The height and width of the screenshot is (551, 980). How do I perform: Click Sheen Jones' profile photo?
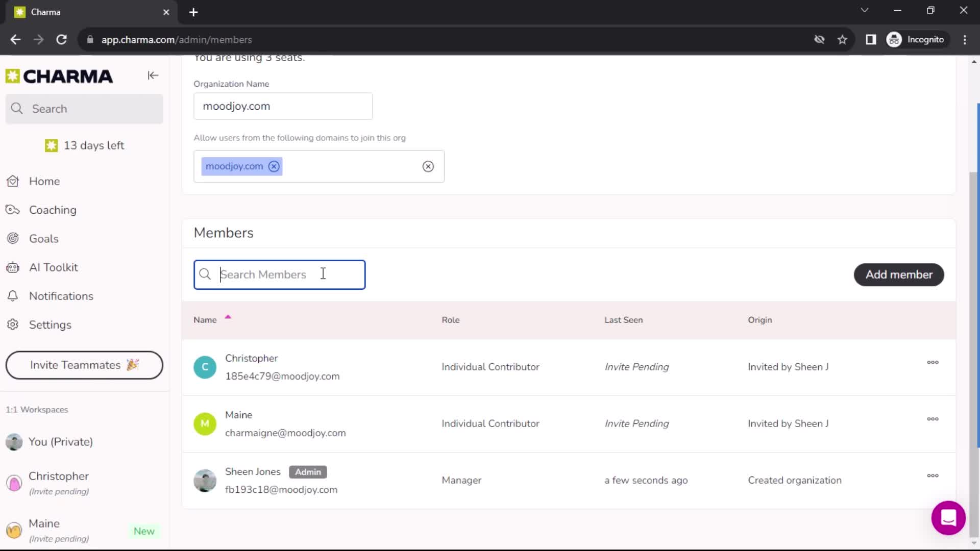205,481
